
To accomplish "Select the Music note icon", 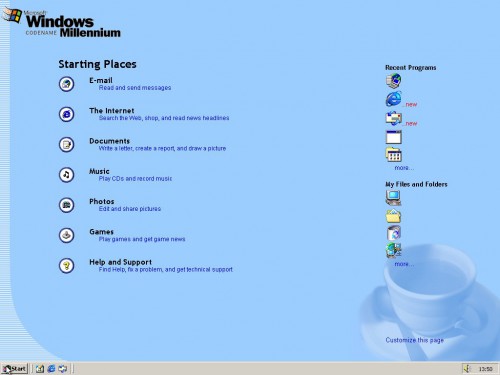I will (x=66, y=175).
